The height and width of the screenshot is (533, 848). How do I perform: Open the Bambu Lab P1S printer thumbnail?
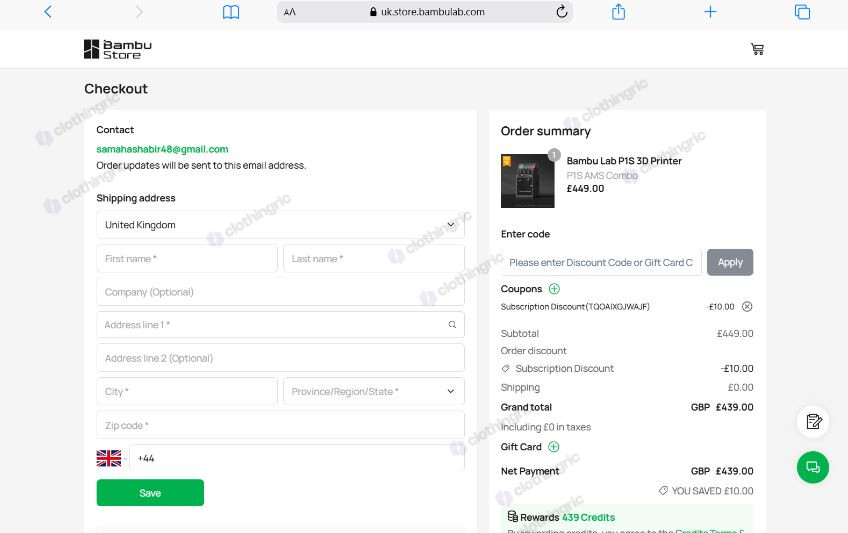pyautogui.click(x=527, y=181)
